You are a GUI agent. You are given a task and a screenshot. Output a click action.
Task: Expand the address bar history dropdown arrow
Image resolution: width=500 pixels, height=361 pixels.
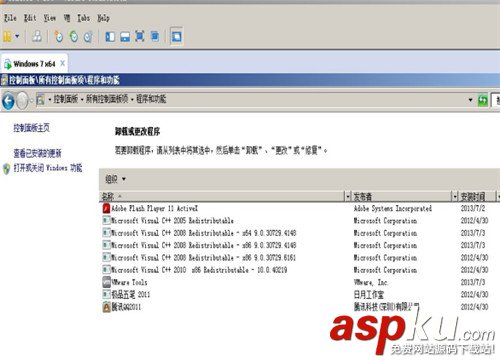470,100
